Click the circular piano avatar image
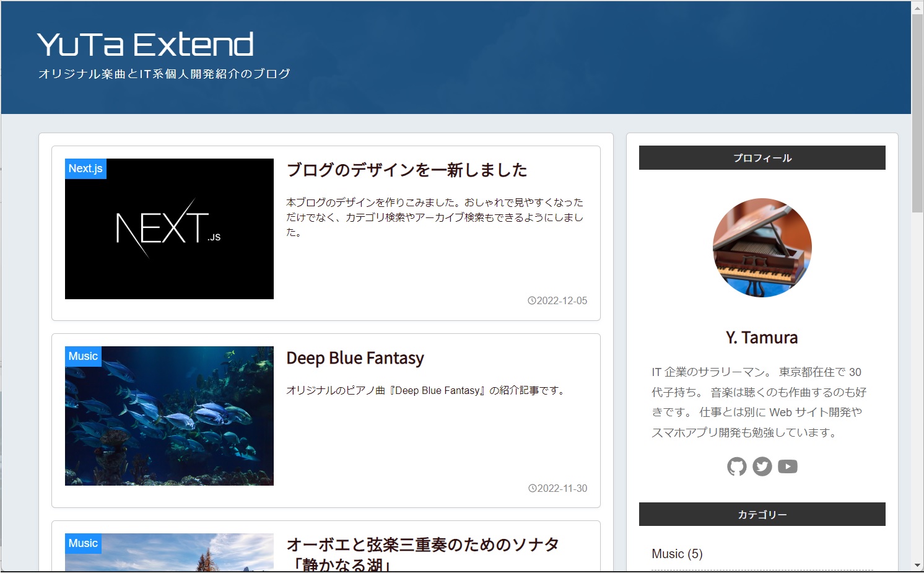Viewport: 924px width, 573px height. pos(761,248)
